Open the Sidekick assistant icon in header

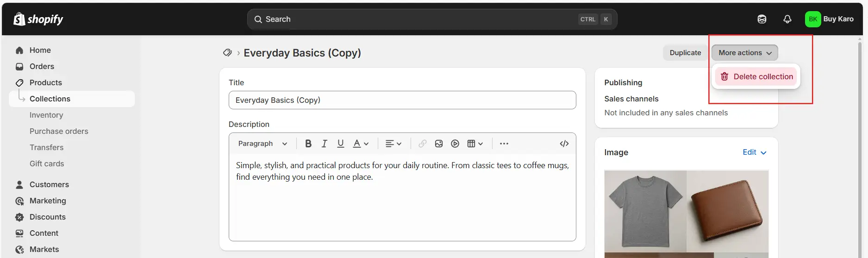(x=762, y=19)
